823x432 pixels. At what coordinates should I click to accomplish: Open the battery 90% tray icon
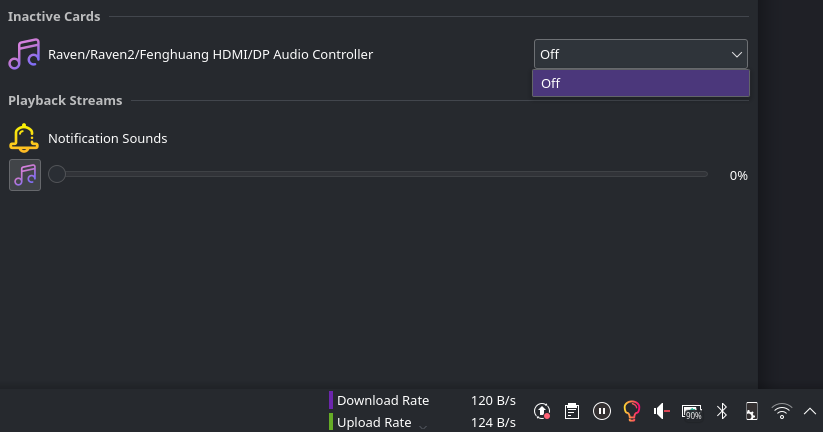coord(692,412)
